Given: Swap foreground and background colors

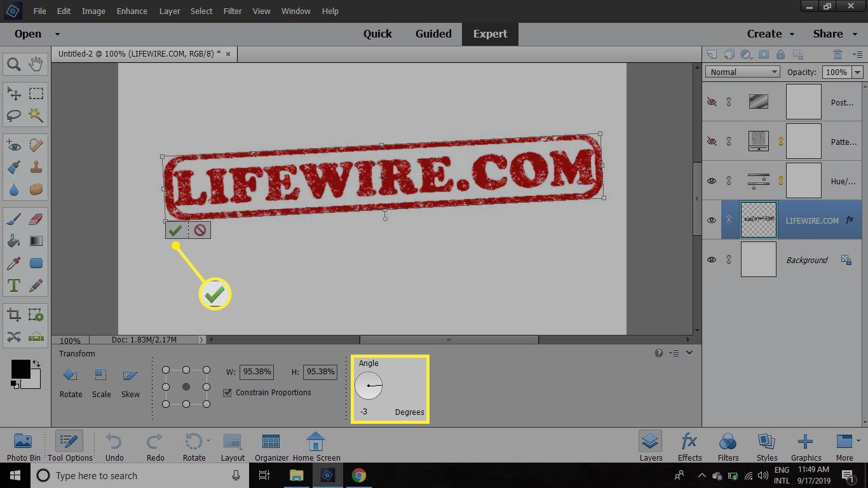Looking at the screenshot, I should pyautogui.click(x=36, y=363).
